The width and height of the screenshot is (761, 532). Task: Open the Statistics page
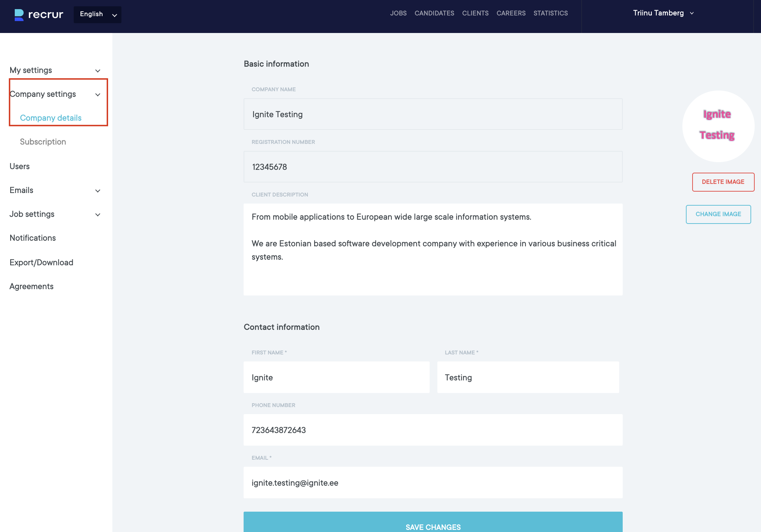pyautogui.click(x=550, y=13)
